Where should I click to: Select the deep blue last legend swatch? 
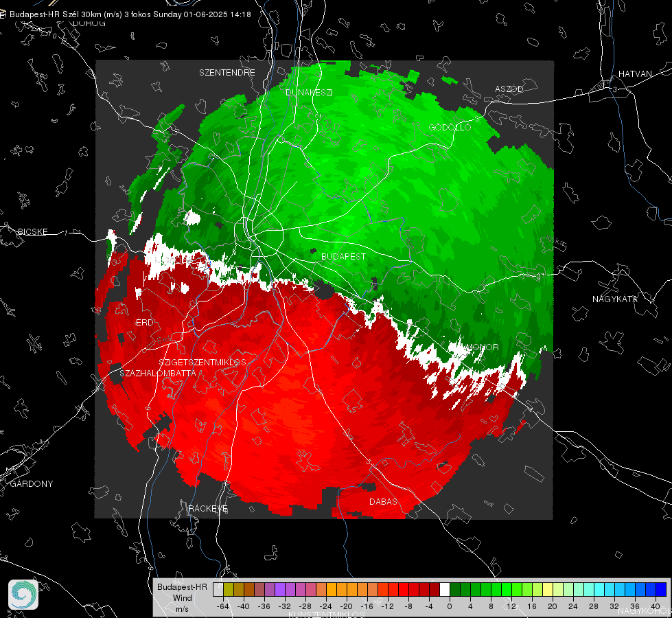pyautogui.click(x=661, y=589)
